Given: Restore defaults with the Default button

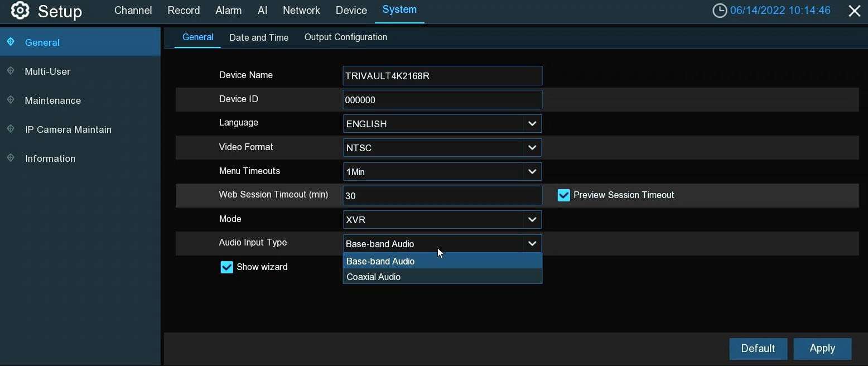Looking at the screenshot, I should coord(758,348).
